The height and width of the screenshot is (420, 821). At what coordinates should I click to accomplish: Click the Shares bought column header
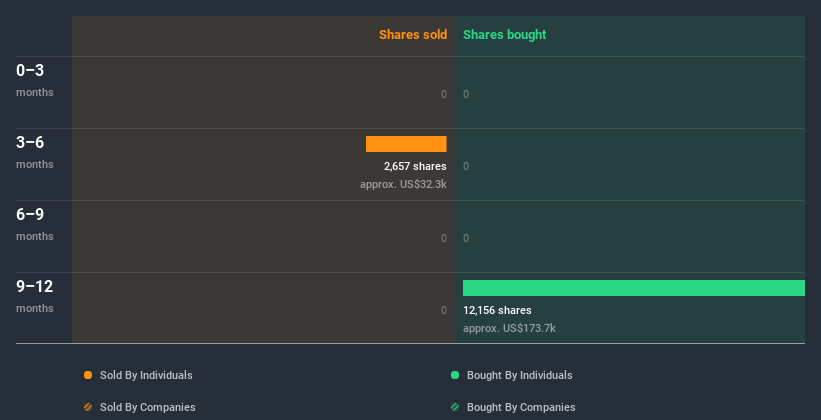click(x=505, y=35)
